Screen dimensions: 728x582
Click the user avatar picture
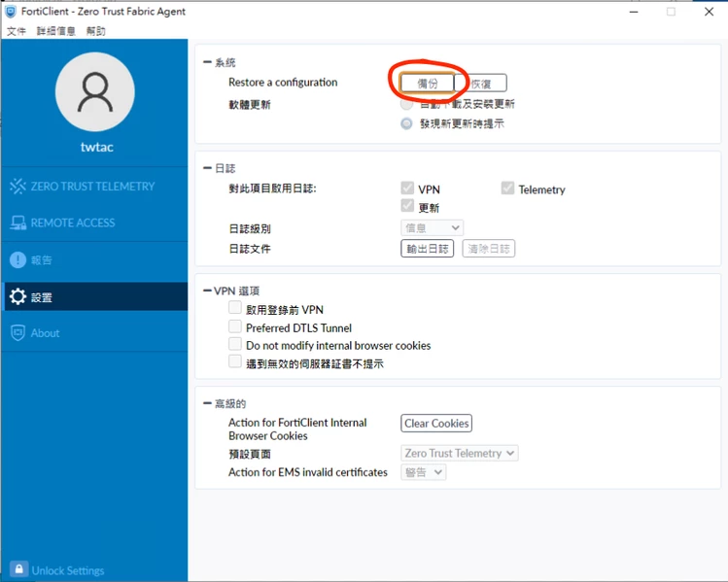95,92
